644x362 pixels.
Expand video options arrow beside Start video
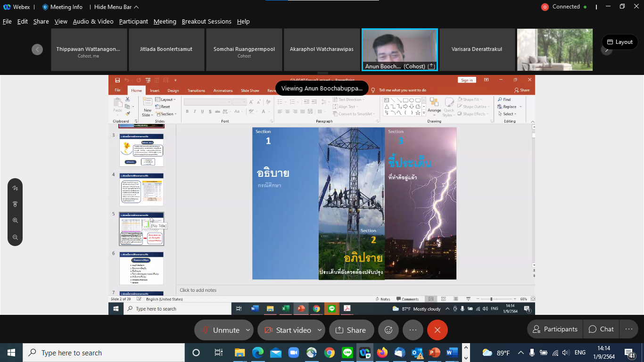[320, 330]
